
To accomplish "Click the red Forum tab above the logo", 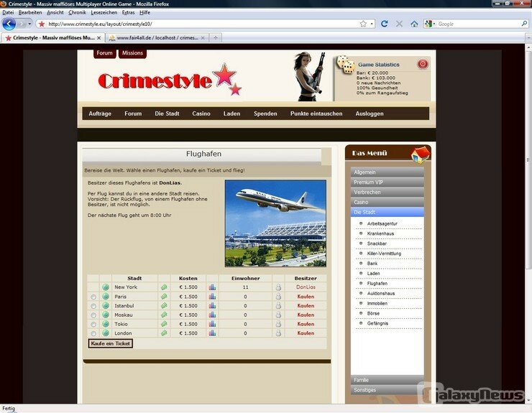I will click(104, 53).
